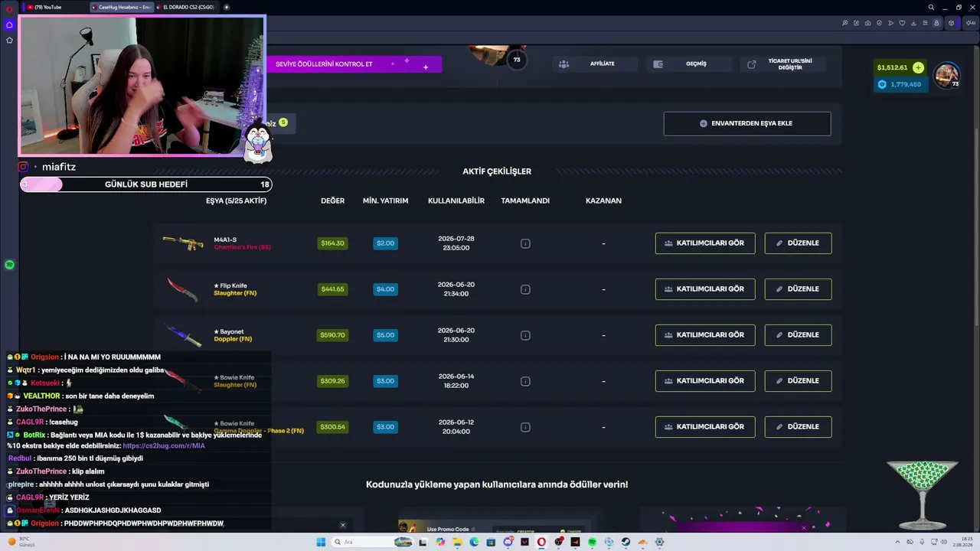This screenshot has width=980, height=551.
Task: Click the M4A1-S weapon thumbnail
Action: [183, 243]
